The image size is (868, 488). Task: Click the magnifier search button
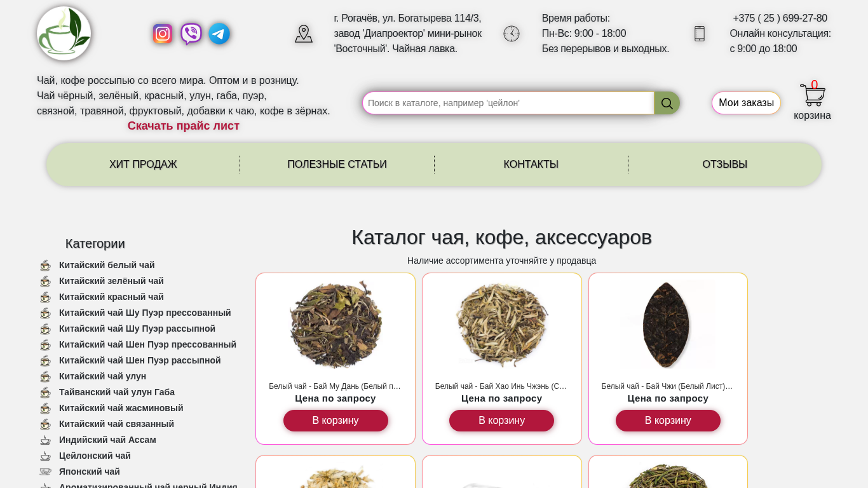667,103
